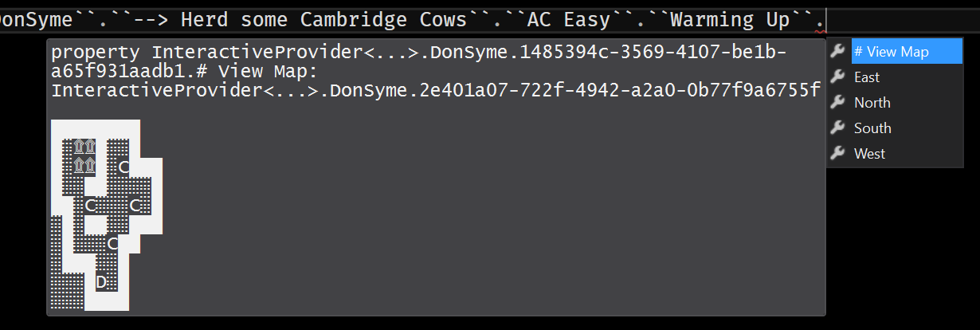Click the D player marker on map
The height and width of the screenshot is (330, 980).
(x=101, y=281)
